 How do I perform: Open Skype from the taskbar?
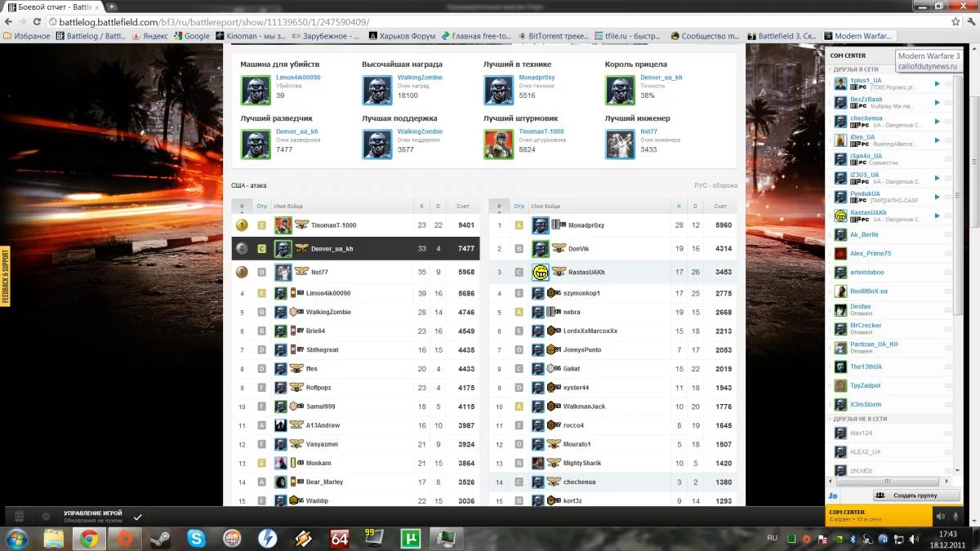(x=196, y=538)
